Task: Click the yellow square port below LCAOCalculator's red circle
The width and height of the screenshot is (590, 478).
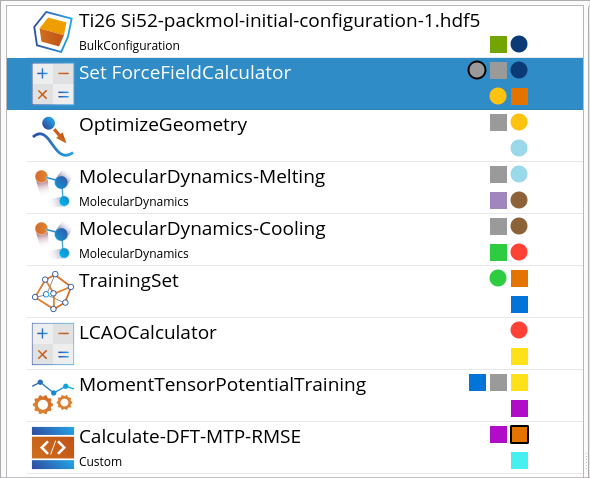Action: pos(519,356)
